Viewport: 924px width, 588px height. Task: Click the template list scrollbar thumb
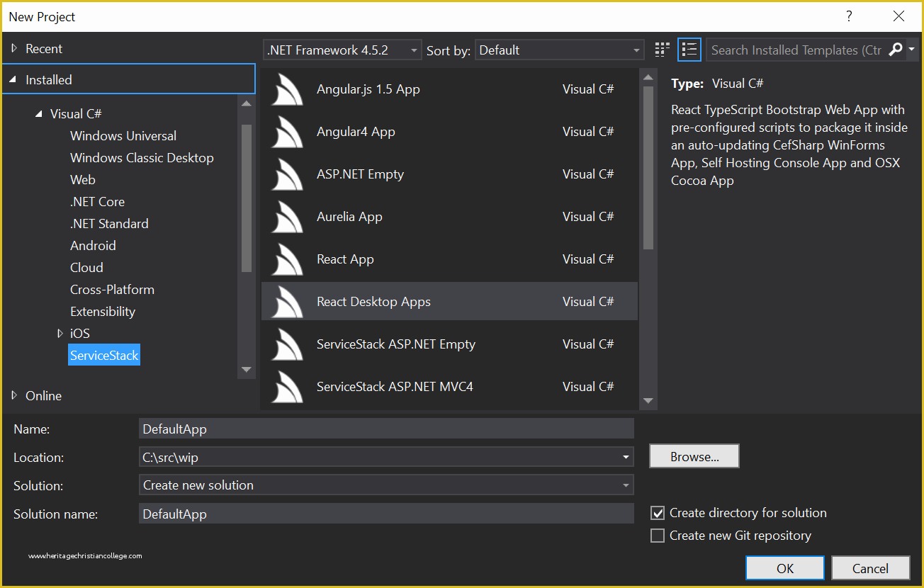[x=648, y=168]
